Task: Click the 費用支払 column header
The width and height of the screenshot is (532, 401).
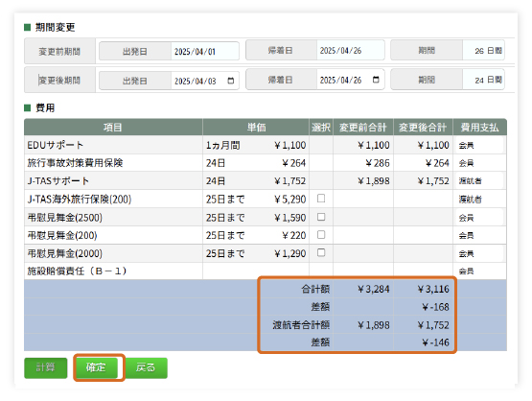Action: (x=479, y=128)
